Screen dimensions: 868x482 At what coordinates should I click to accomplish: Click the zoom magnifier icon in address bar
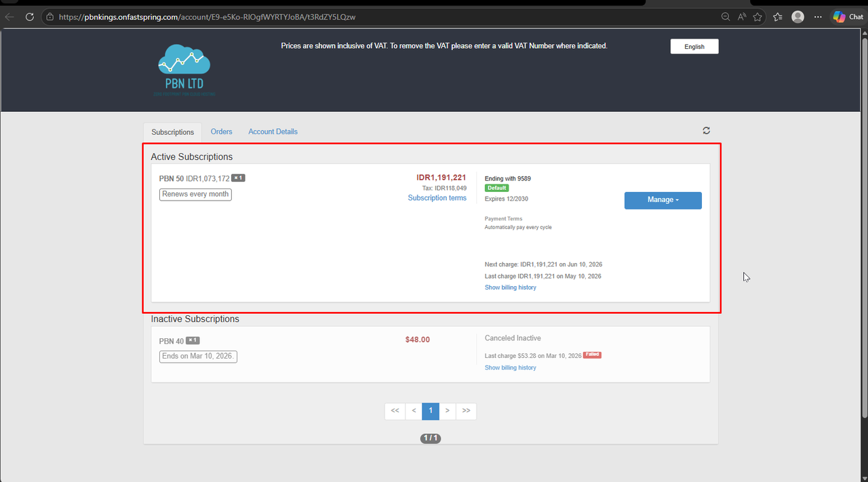(x=725, y=17)
